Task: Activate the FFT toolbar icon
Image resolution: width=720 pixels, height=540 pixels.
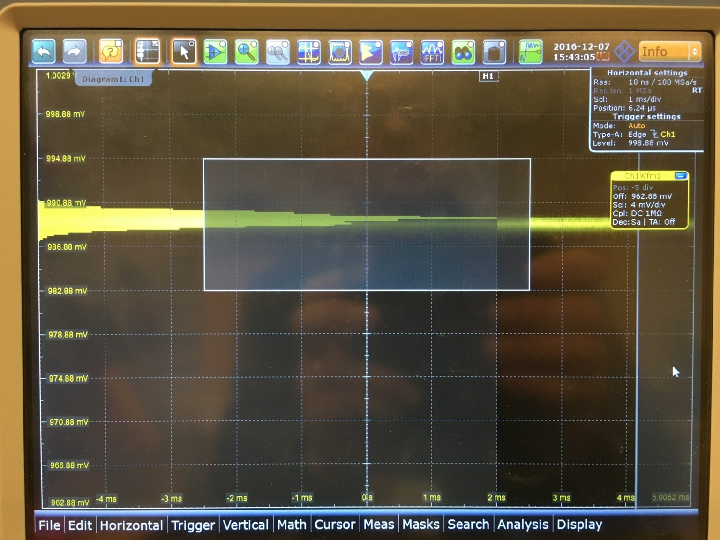Action: tap(432, 51)
